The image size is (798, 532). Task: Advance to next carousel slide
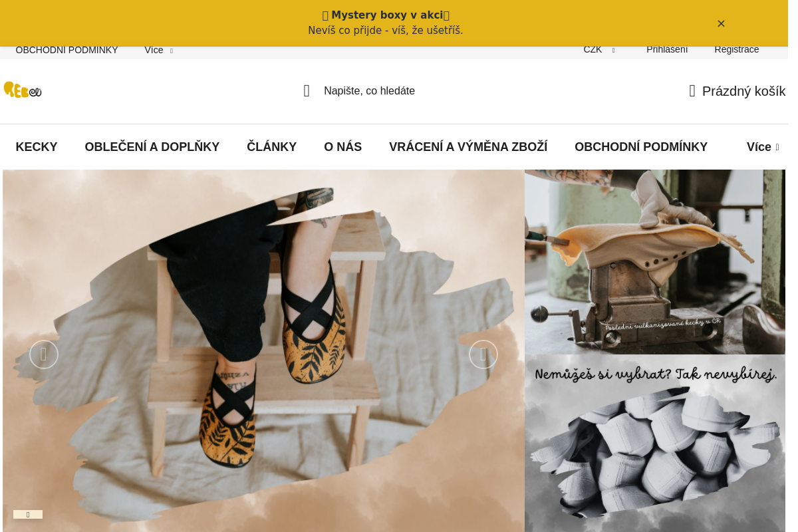pos(483,354)
